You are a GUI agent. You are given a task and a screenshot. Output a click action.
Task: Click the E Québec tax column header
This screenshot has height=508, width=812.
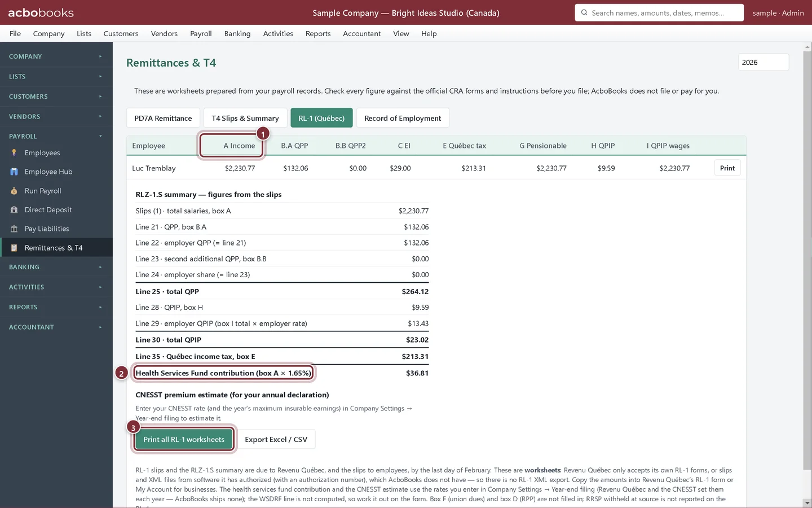tap(464, 146)
